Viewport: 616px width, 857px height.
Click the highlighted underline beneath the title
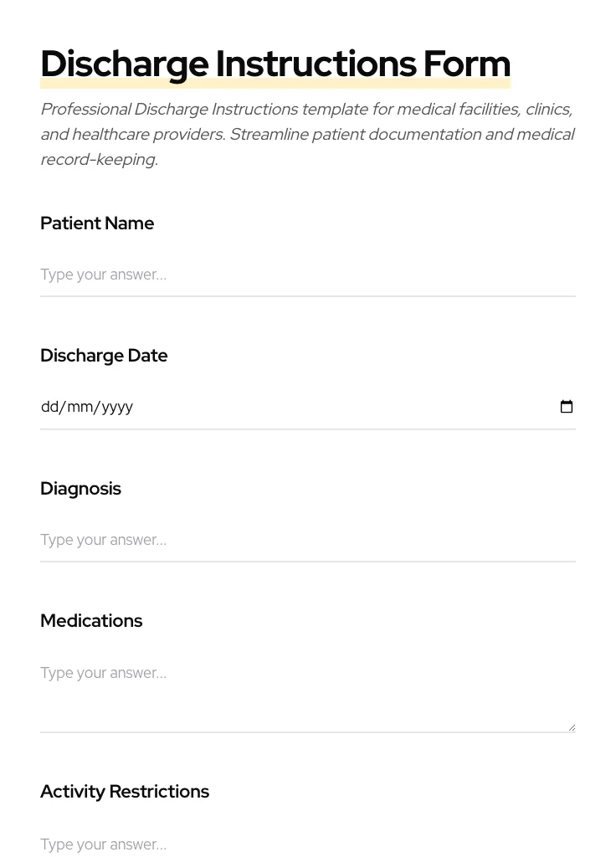[275, 84]
